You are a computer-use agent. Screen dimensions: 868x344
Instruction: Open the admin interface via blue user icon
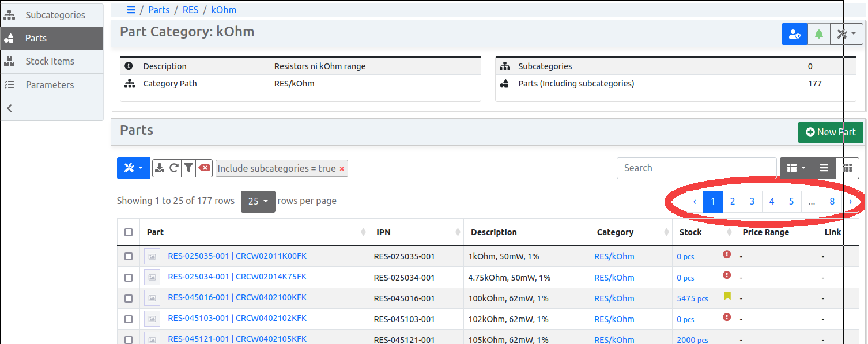(x=794, y=34)
